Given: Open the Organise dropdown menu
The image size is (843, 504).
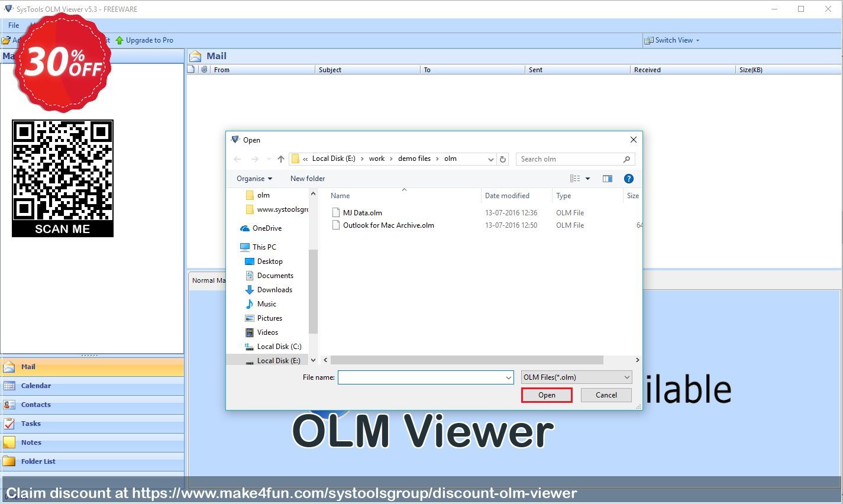Looking at the screenshot, I should click(254, 179).
